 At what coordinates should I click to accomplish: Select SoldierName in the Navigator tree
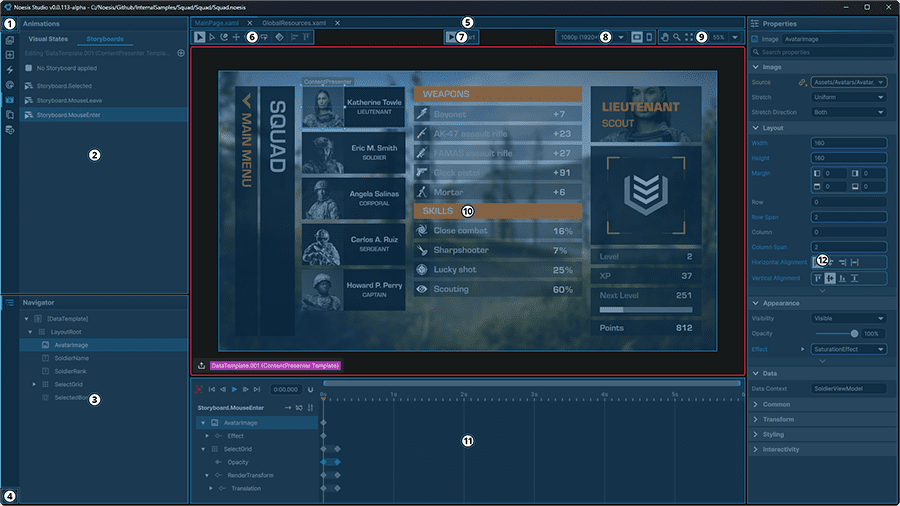coord(103,358)
